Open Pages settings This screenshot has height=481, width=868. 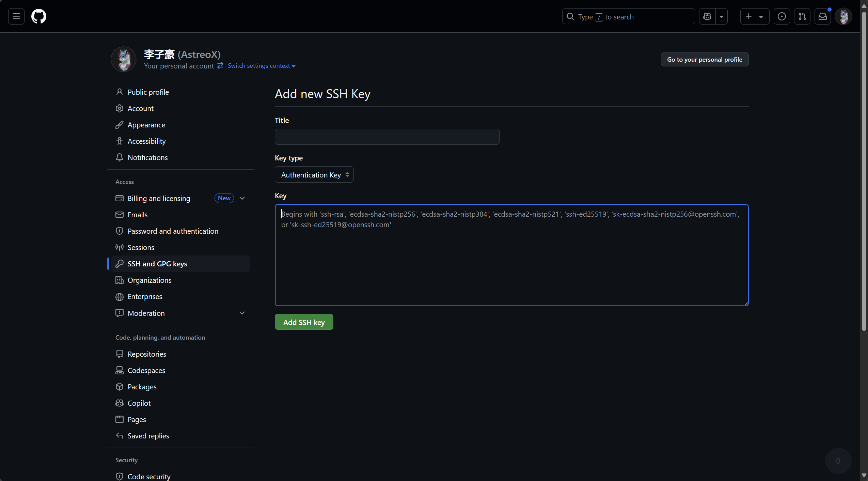click(x=181, y=419)
